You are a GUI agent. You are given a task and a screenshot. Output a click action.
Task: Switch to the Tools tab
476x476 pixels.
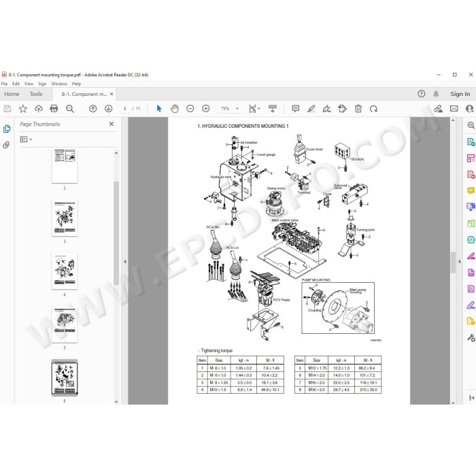36,94
